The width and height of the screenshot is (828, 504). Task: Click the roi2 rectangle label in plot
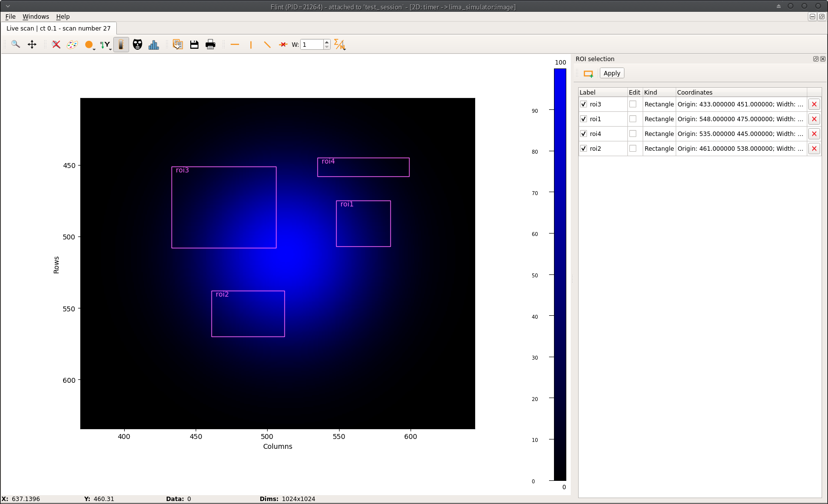[x=222, y=295]
